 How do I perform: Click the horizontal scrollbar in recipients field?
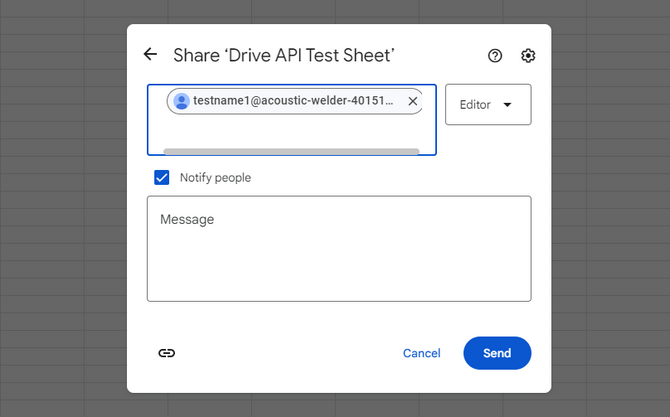(291, 151)
